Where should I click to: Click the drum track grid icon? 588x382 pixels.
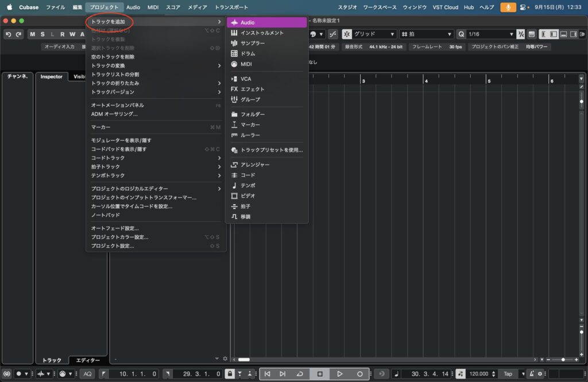click(x=234, y=53)
